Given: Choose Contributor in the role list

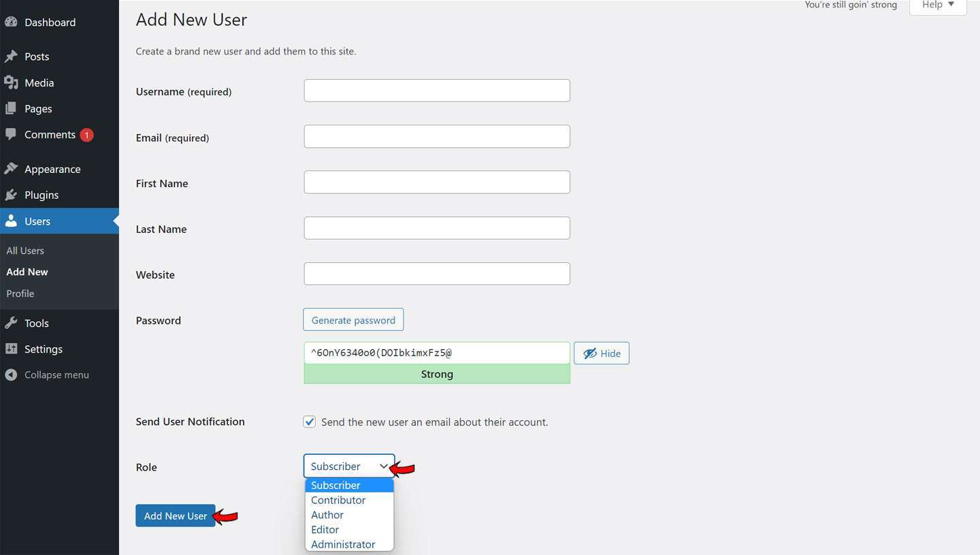Looking at the screenshot, I should point(349,500).
